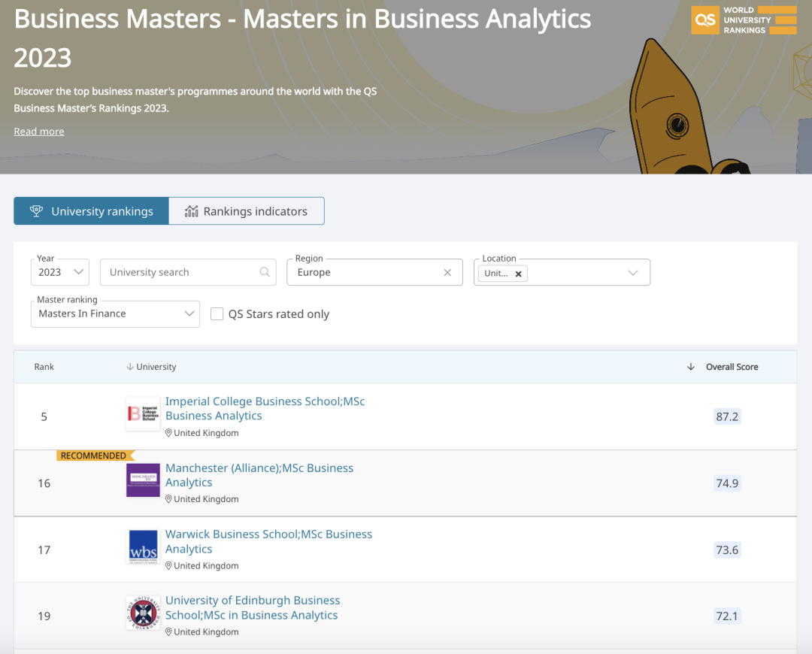Click the location pin in the Edinburgh row
The width and height of the screenshot is (812, 654).
168,632
